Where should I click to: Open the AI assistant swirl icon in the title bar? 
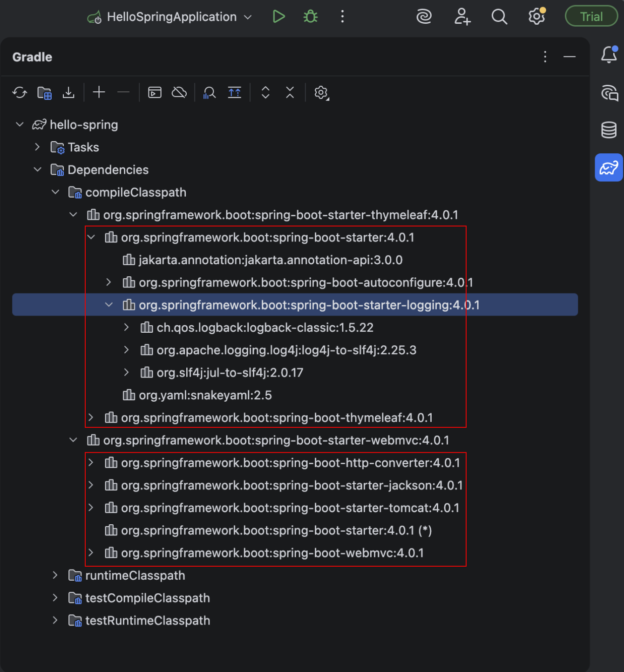click(x=424, y=17)
